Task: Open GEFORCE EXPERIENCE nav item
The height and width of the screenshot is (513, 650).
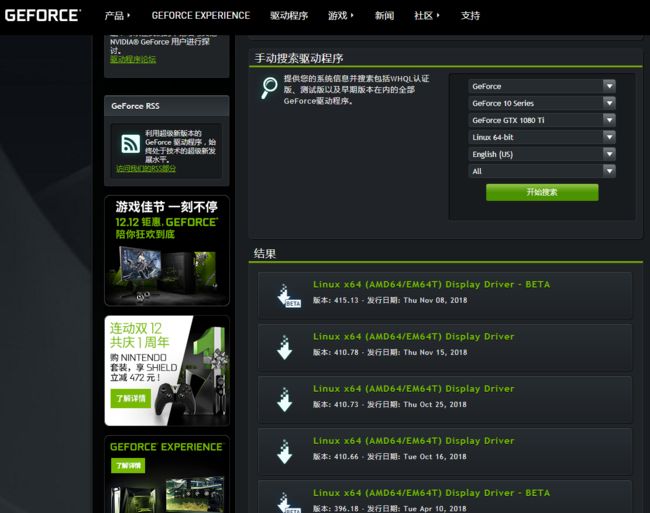Action: (x=201, y=16)
